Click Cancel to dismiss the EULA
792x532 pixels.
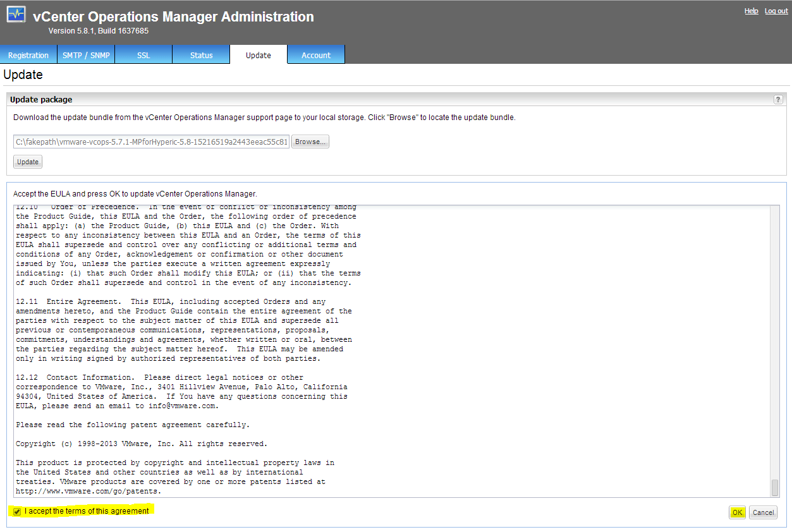pyautogui.click(x=763, y=512)
